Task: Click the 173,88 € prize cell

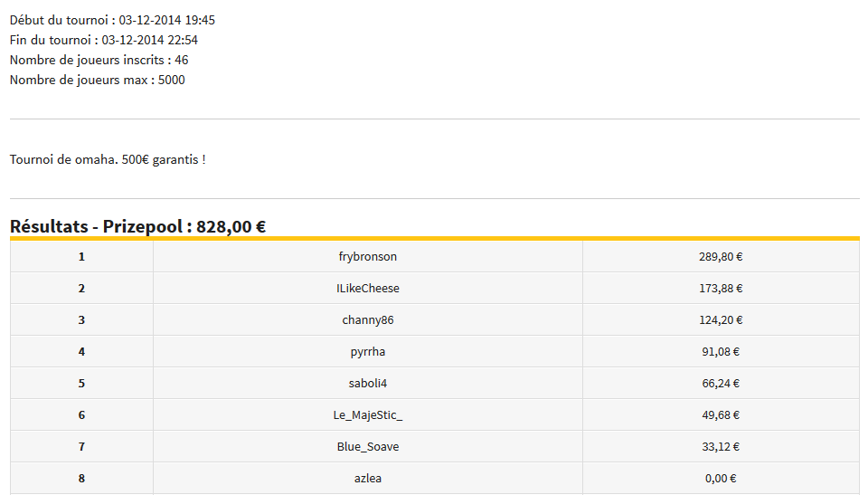Action: 721,289
